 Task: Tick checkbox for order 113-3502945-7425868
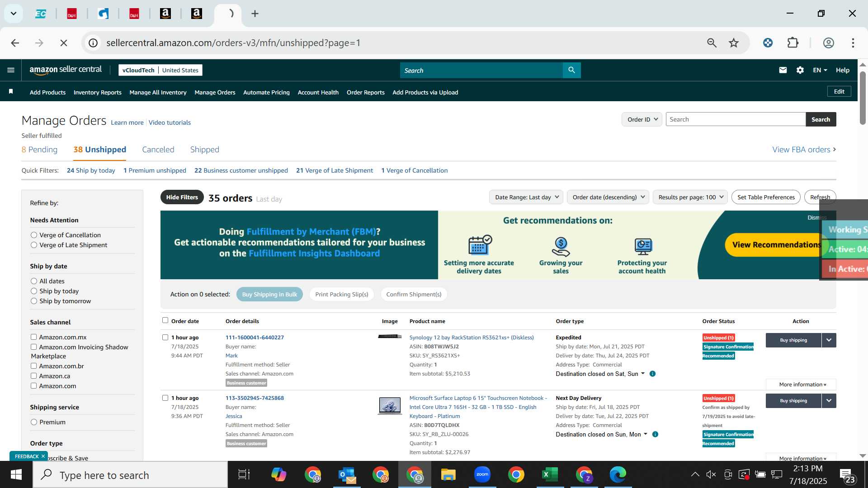point(165,398)
